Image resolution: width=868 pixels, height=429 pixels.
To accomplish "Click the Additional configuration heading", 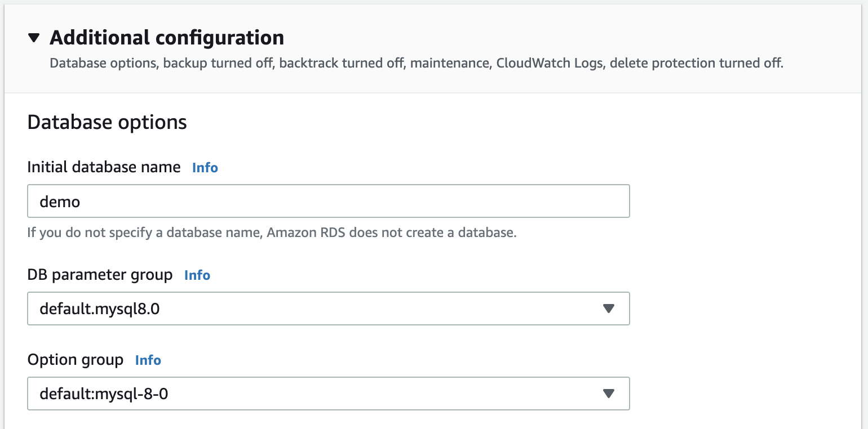I will [x=167, y=37].
